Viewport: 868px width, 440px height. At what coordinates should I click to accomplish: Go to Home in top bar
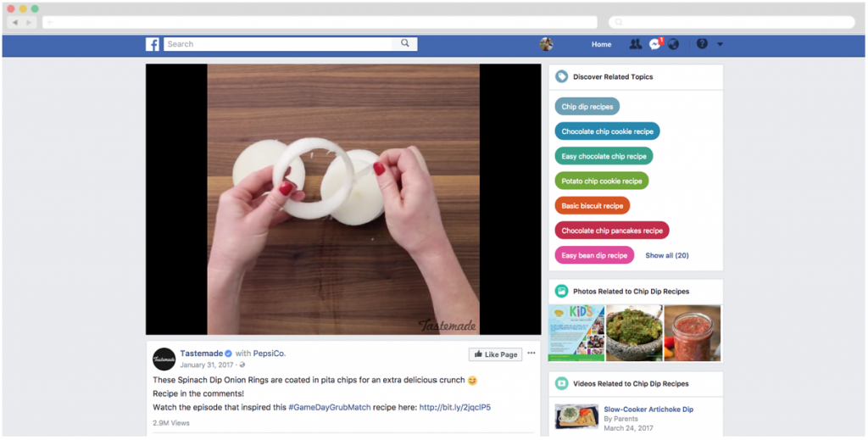601,44
